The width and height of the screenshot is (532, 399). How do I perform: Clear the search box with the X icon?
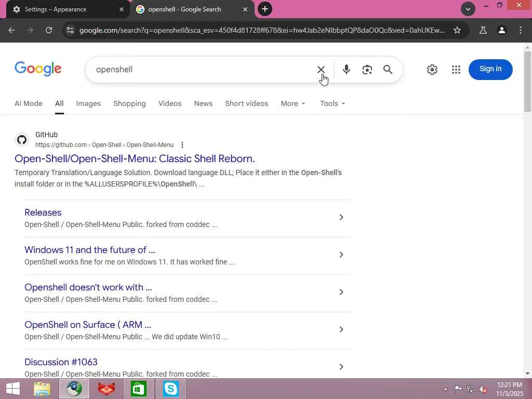[321, 70]
